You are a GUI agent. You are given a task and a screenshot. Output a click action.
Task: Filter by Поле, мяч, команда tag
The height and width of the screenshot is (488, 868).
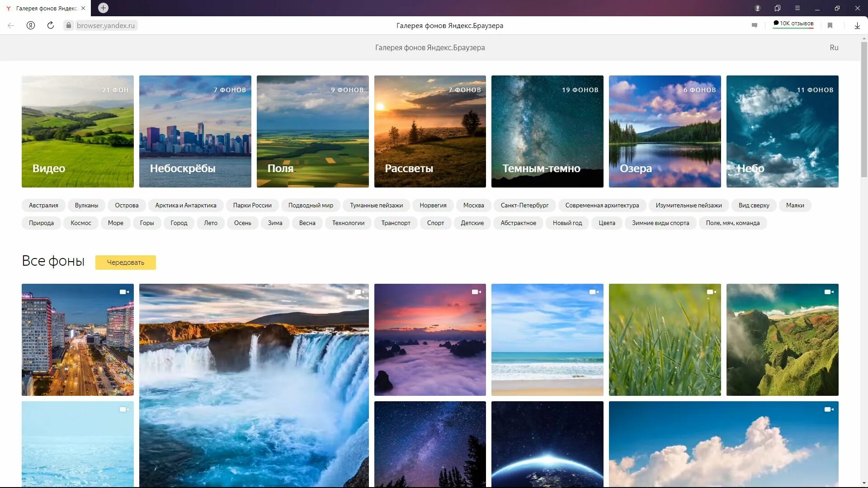733,223
